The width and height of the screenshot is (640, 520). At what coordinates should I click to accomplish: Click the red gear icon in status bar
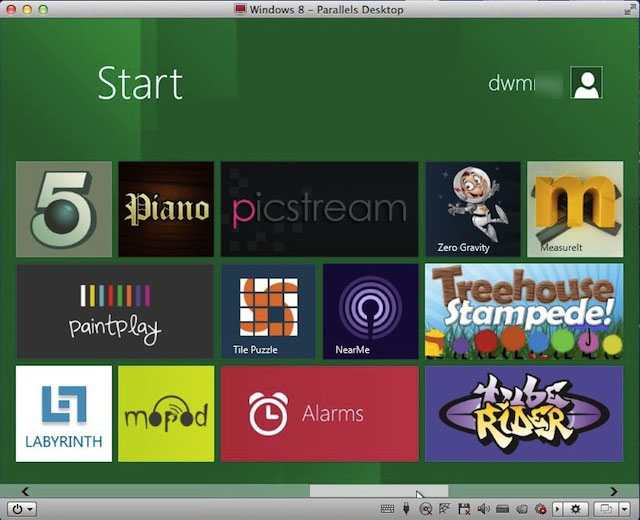[541, 509]
